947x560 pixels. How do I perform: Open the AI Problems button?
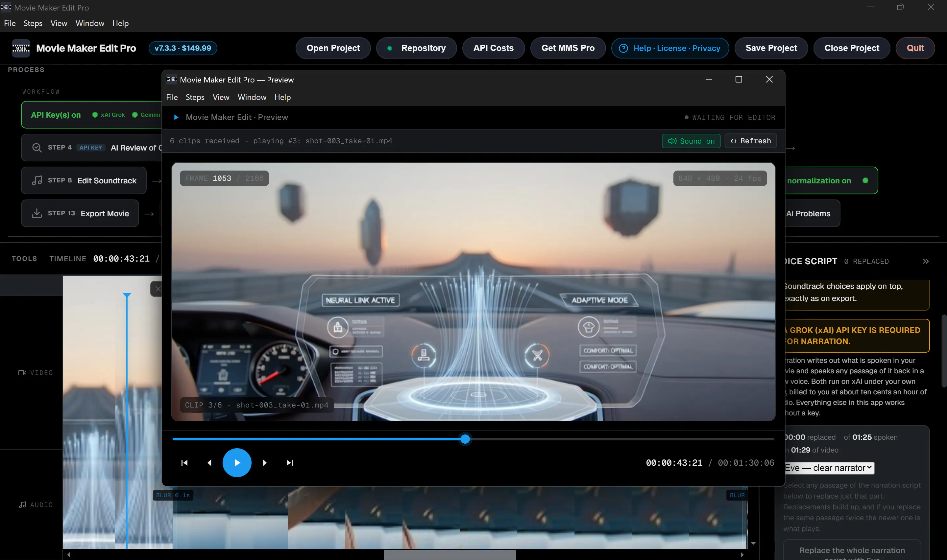click(812, 213)
